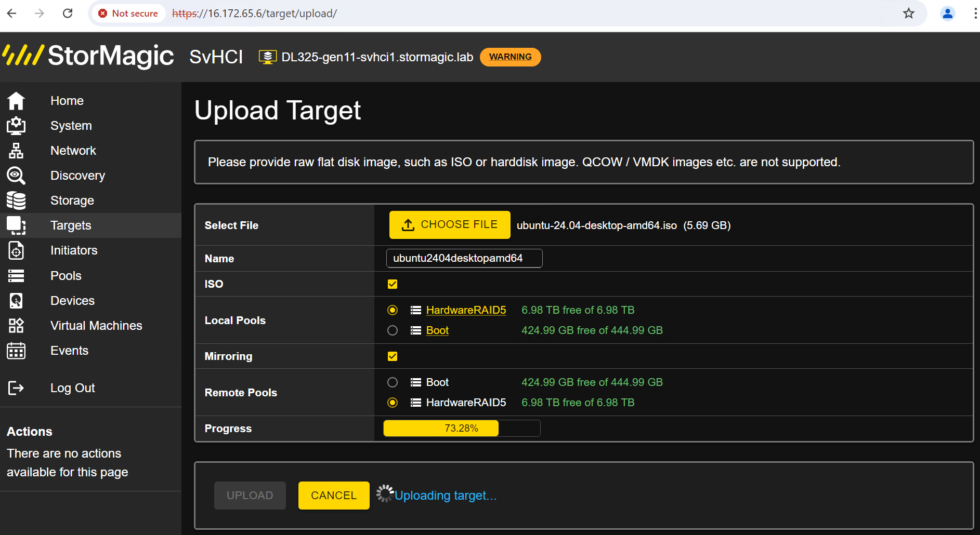The height and width of the screenshot is (535, 980).
Task: Click the pool icon beside remote HardwareRAID5
Action: tap(416, 403)
